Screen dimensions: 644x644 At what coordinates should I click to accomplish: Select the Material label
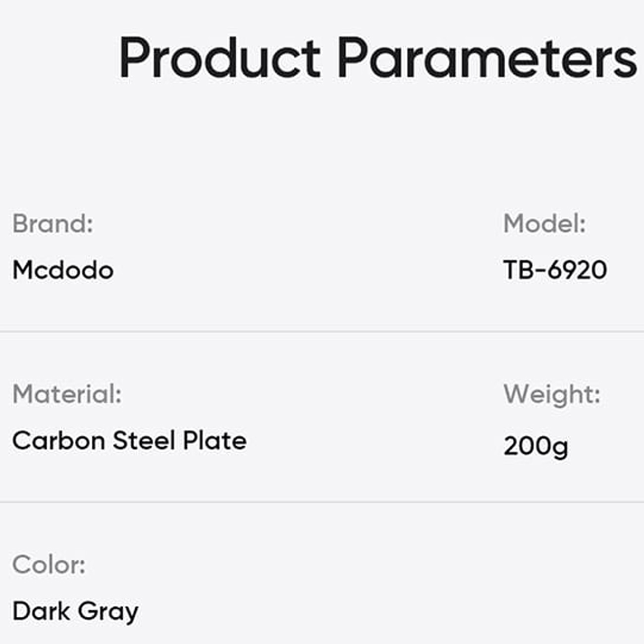[67, 394]
